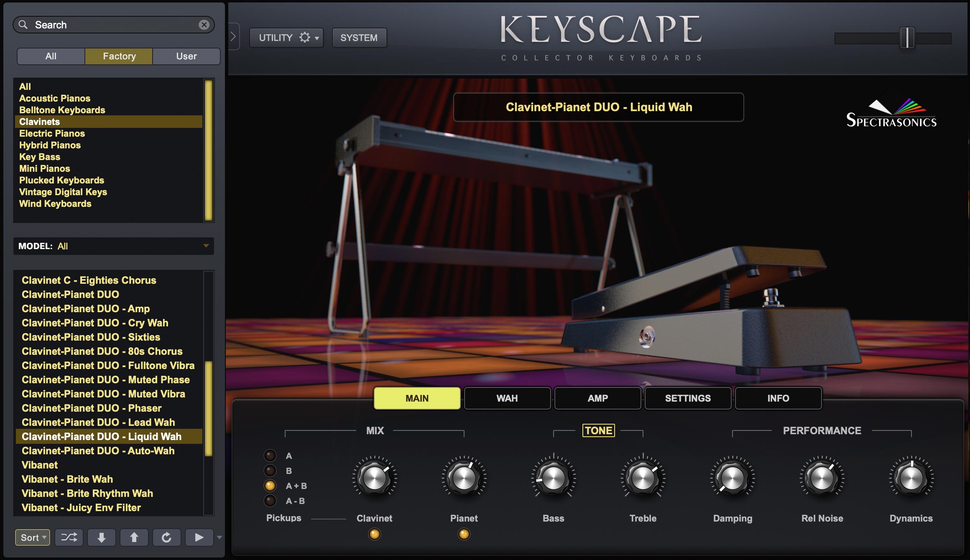The image size is (970, 560).
Task: Load Clavinet-Pianet DUO - Phaser patch
Action: pyautogui.click(x=109, y=408)
